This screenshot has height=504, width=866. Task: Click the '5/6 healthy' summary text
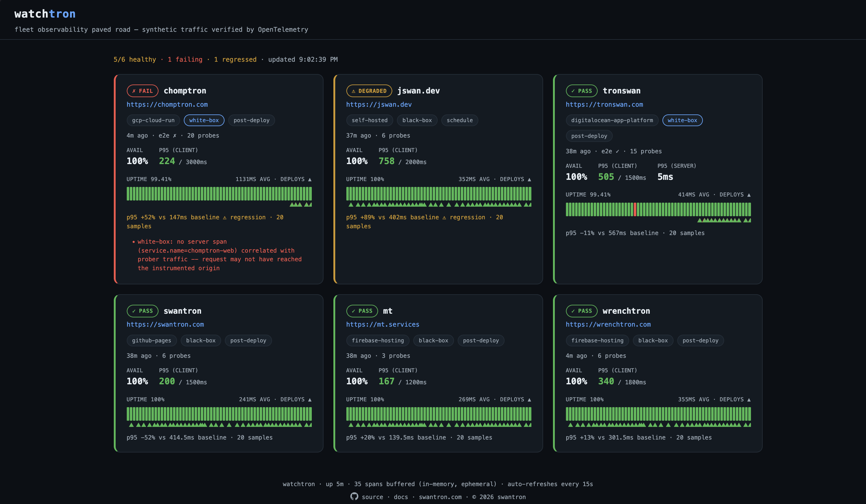[135, 60]
